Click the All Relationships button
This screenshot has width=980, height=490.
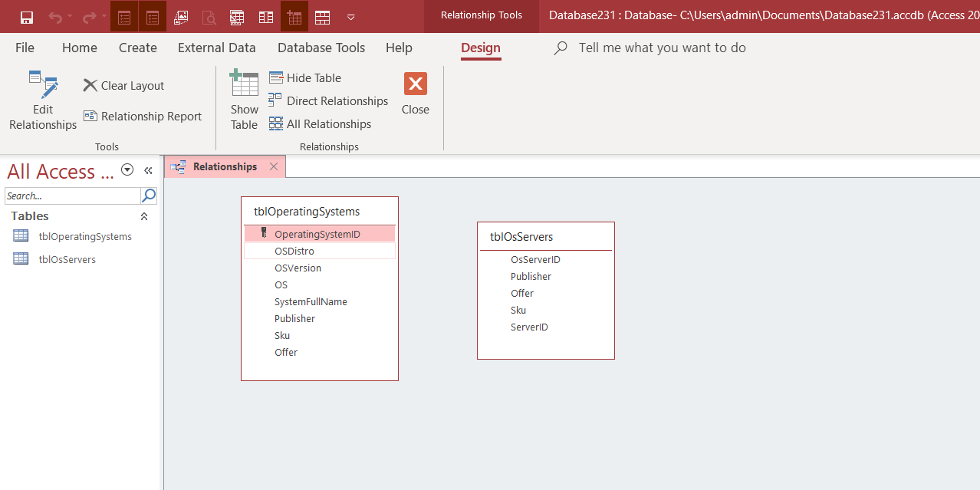[320, 124]
